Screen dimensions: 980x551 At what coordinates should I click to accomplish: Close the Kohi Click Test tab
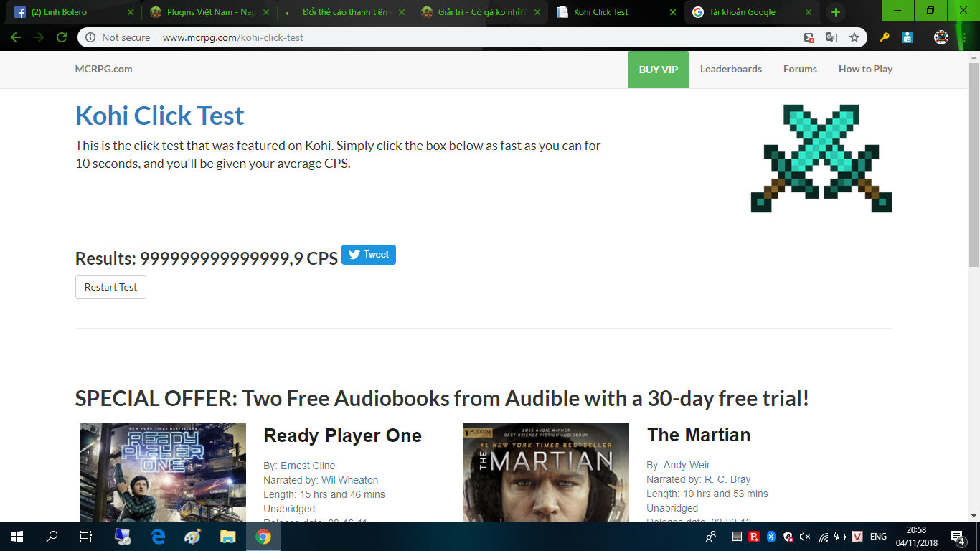(x=672, y=12)
